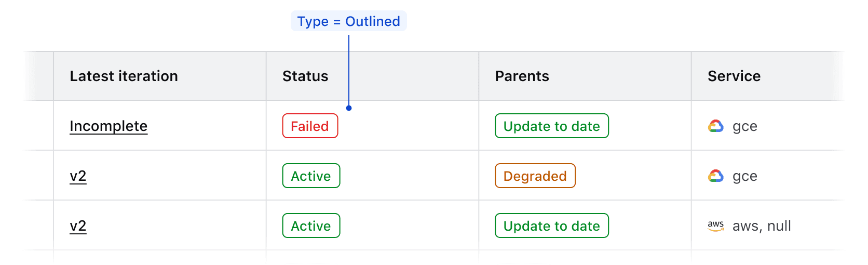Click the Type = Outlined annotation label
The height and width of the screenshot is (265, 868).
(348, 21)
